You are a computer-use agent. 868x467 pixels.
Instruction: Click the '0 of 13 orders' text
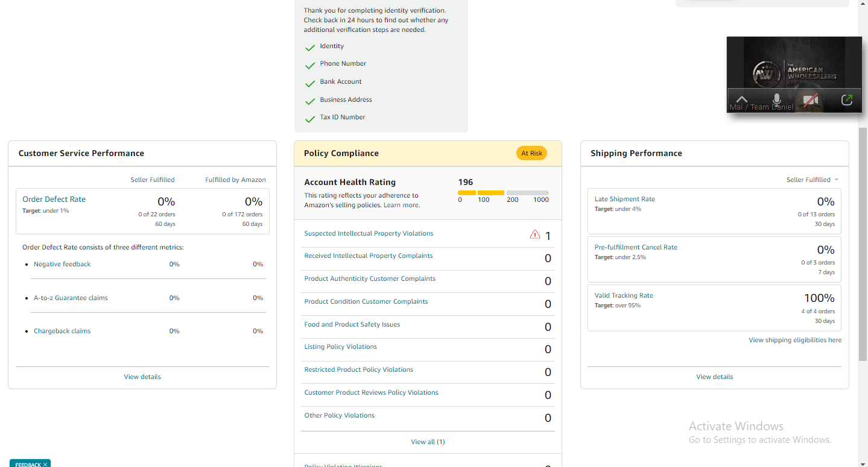point(816,214)
